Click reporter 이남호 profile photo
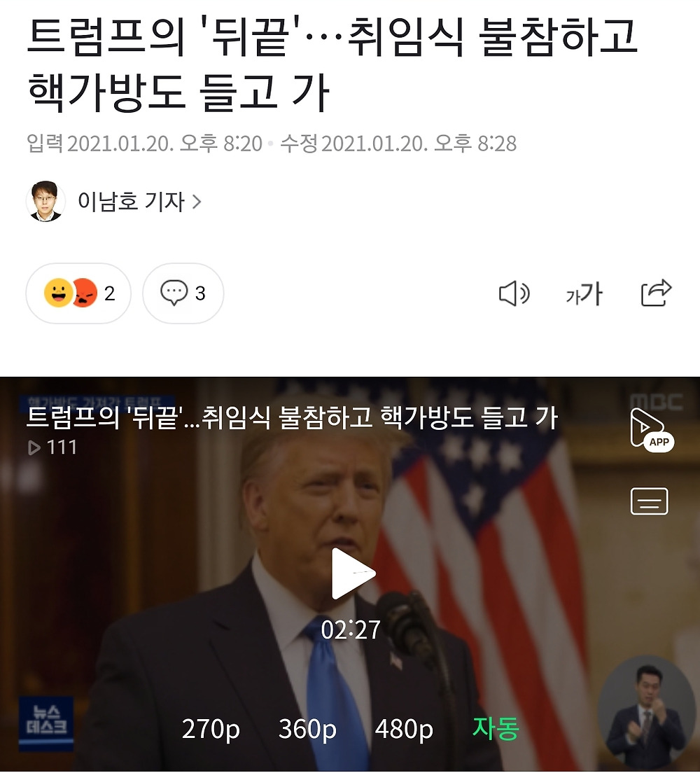 click(45, 201)
